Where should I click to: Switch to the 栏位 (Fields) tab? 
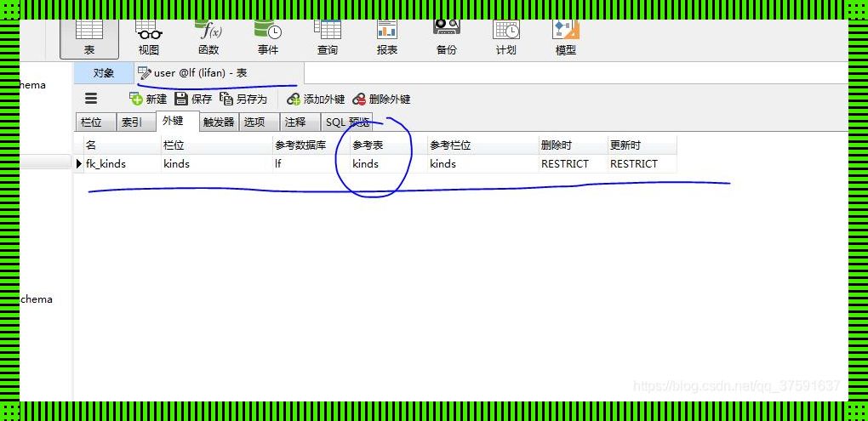[95, 122]
